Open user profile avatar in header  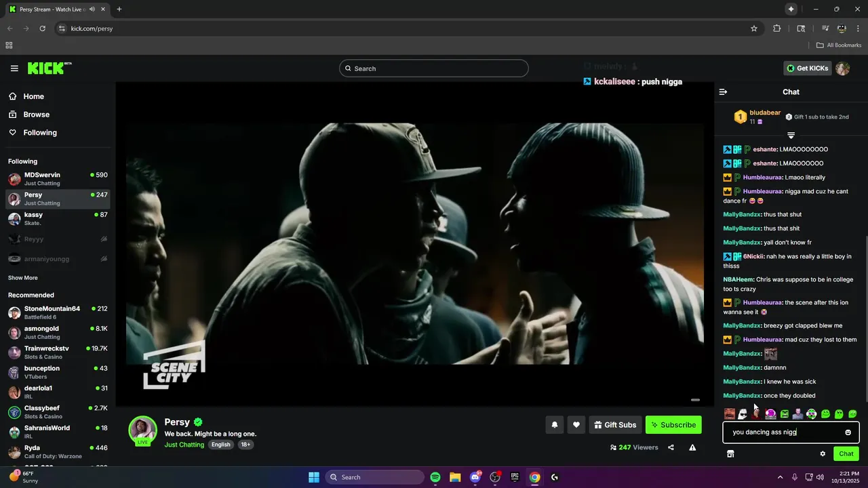[x=843, y=68]
